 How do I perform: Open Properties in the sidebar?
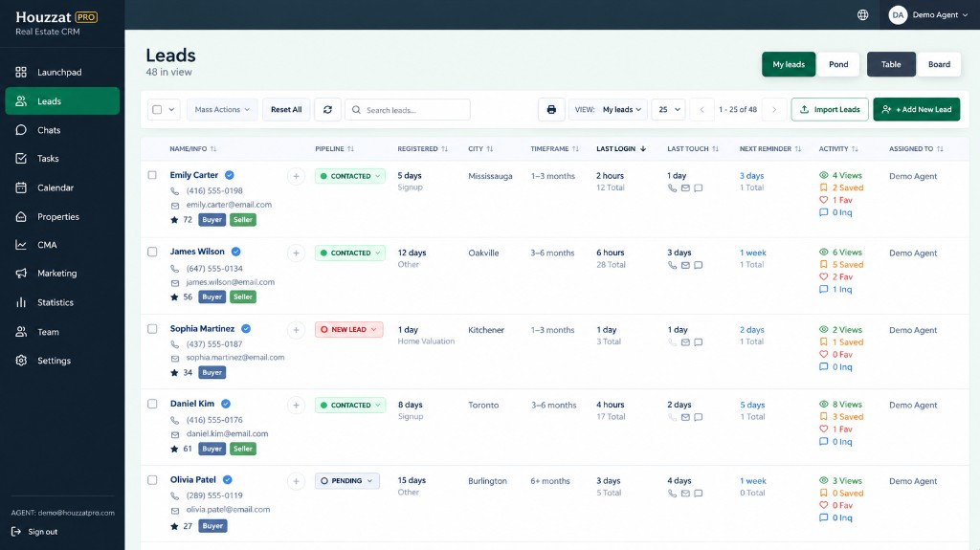62,216
